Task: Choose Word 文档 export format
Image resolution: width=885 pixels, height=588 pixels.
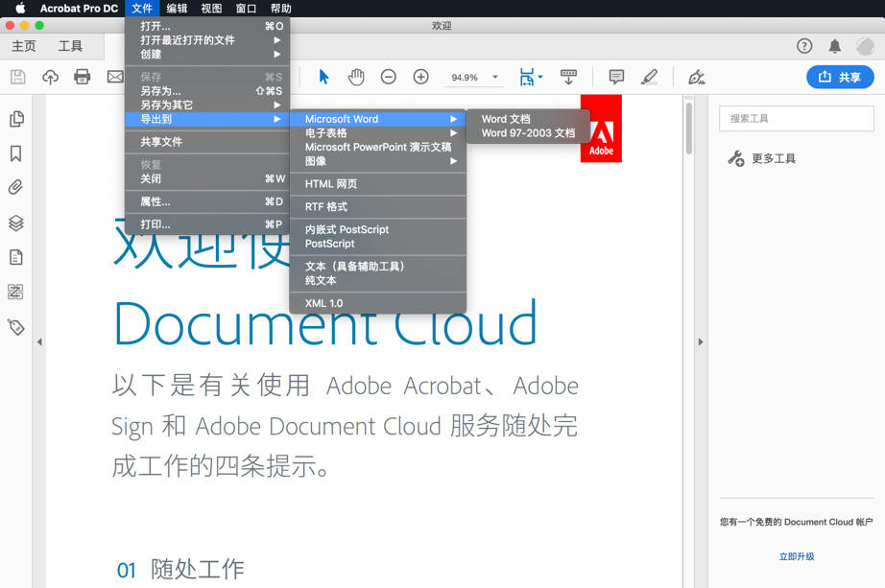Action: point(507,118)
